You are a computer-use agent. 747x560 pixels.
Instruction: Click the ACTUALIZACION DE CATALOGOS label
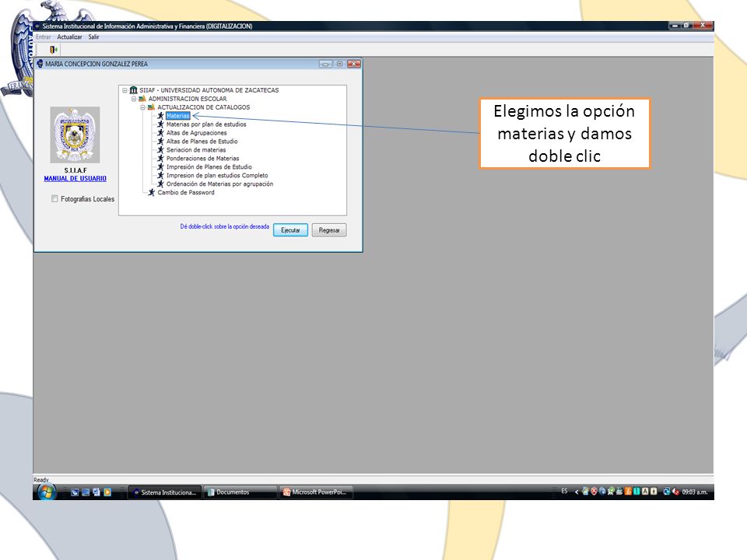pos(203,107)
